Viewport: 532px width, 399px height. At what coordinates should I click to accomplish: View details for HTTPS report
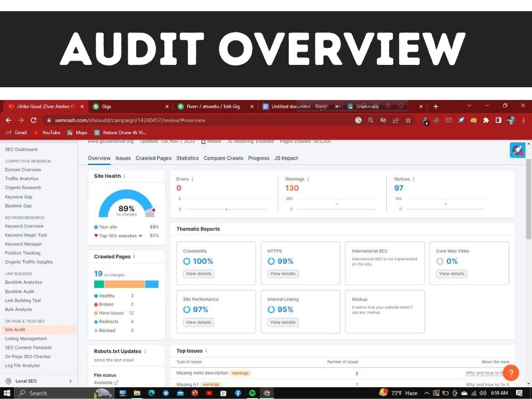pyautogui.click(x=283, y=274)
